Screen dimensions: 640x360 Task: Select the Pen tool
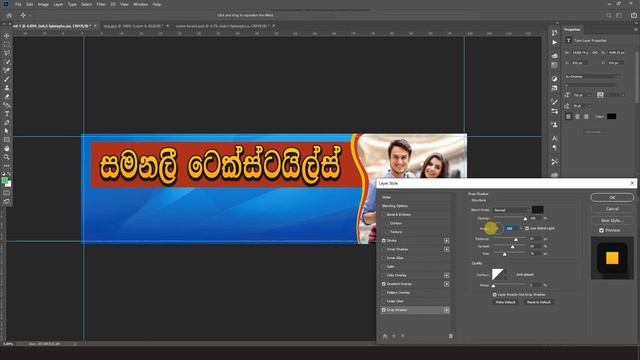(7, 122)
